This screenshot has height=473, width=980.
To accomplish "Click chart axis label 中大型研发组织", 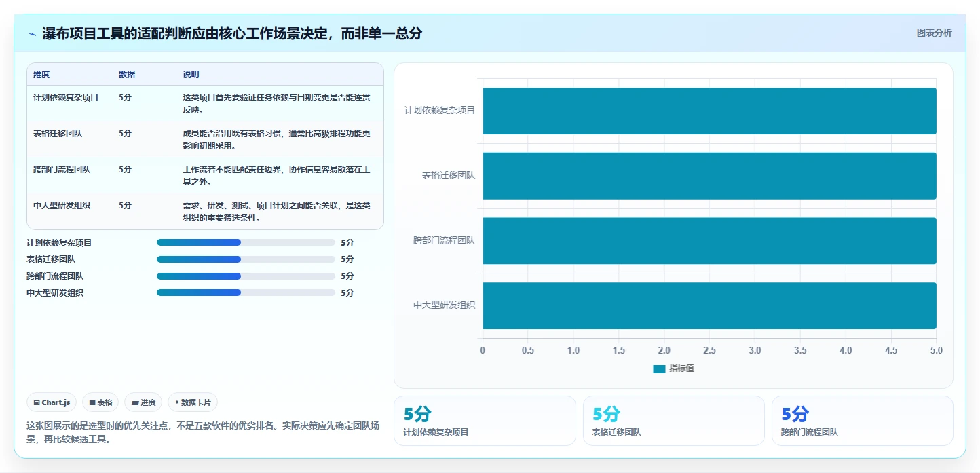I will point(445,305).
